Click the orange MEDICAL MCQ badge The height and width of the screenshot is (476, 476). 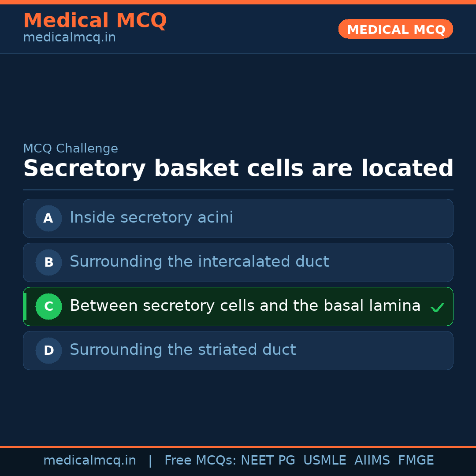pyautogui.click(x=395, y=29)
